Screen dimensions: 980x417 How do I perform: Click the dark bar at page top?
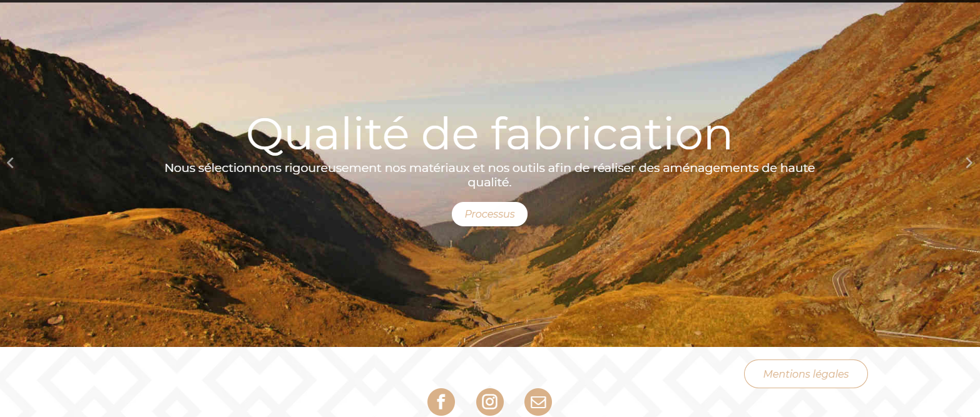490,1
